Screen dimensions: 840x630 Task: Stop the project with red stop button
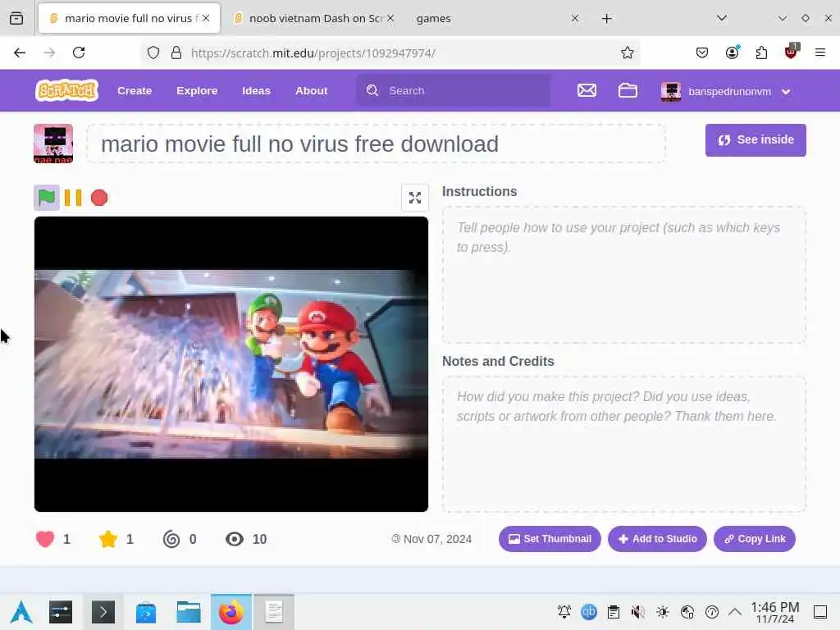[x=99, y=198]
